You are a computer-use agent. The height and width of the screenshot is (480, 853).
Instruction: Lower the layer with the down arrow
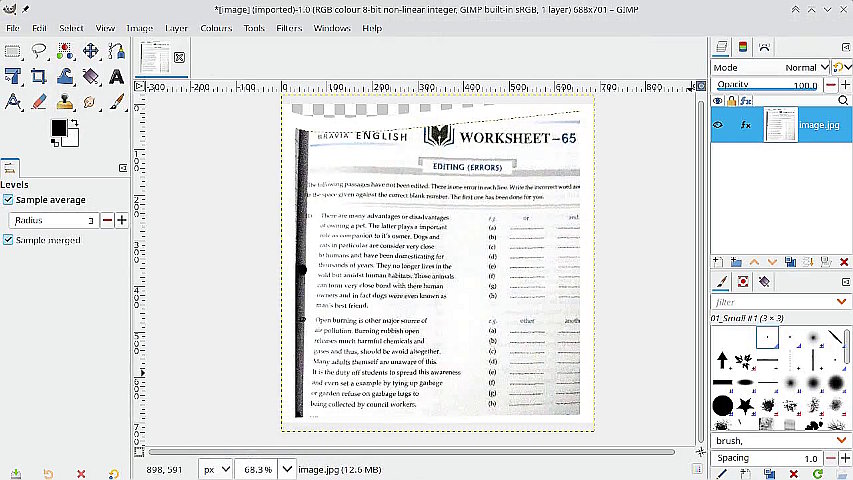coord(772,262)
